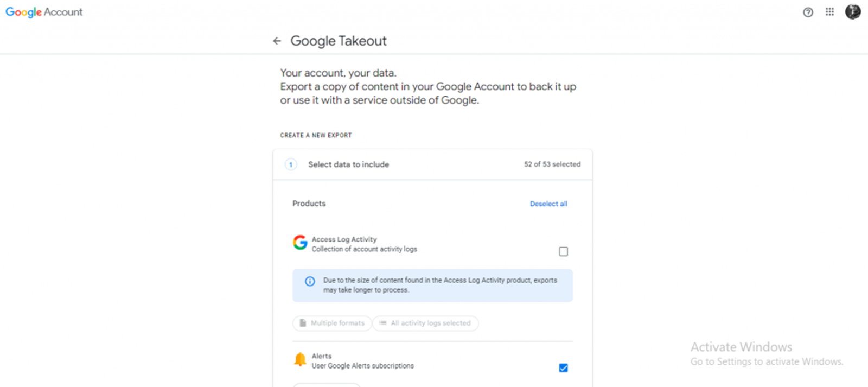This screenshot has width=868, height=387.
Task: Click the Select data to include header
Action: (348, 164)
